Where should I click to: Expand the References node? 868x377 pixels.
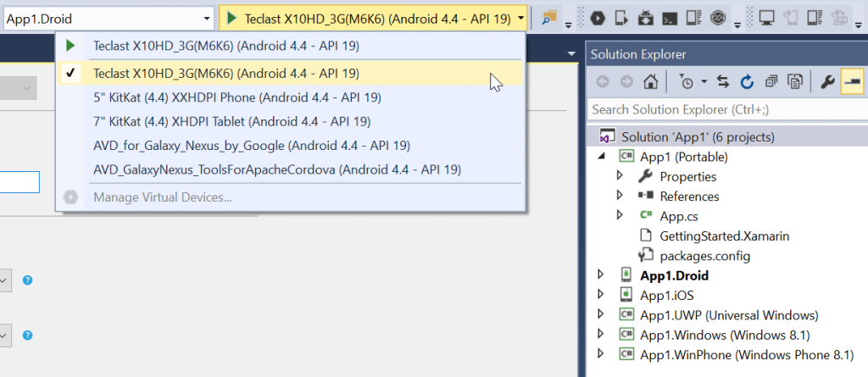pos(620,196)
